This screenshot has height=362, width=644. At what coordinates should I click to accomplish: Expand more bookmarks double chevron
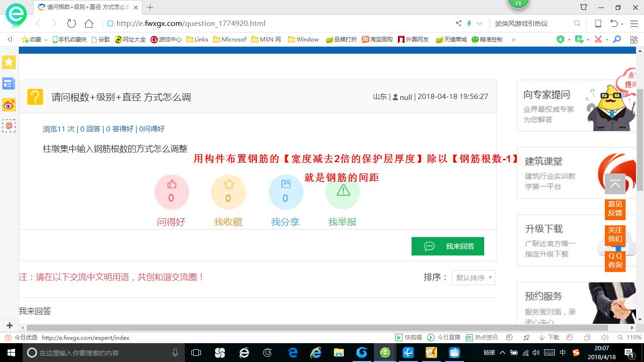pos(513,40)
